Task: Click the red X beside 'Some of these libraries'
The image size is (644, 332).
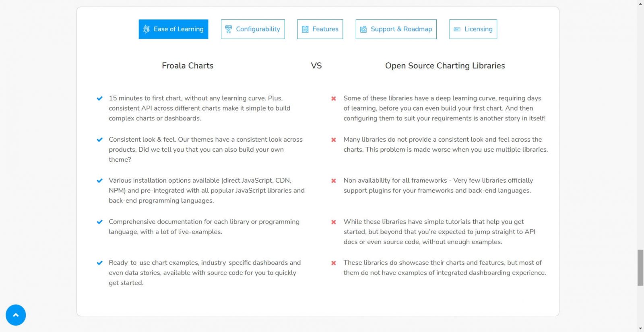Action: (334, 99)
